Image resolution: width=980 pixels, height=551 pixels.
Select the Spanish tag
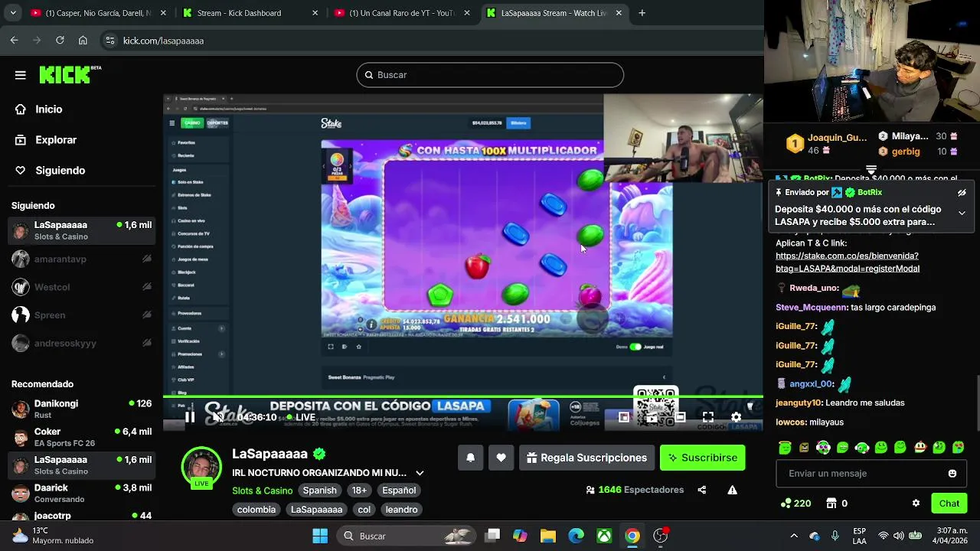pos(319,491)
